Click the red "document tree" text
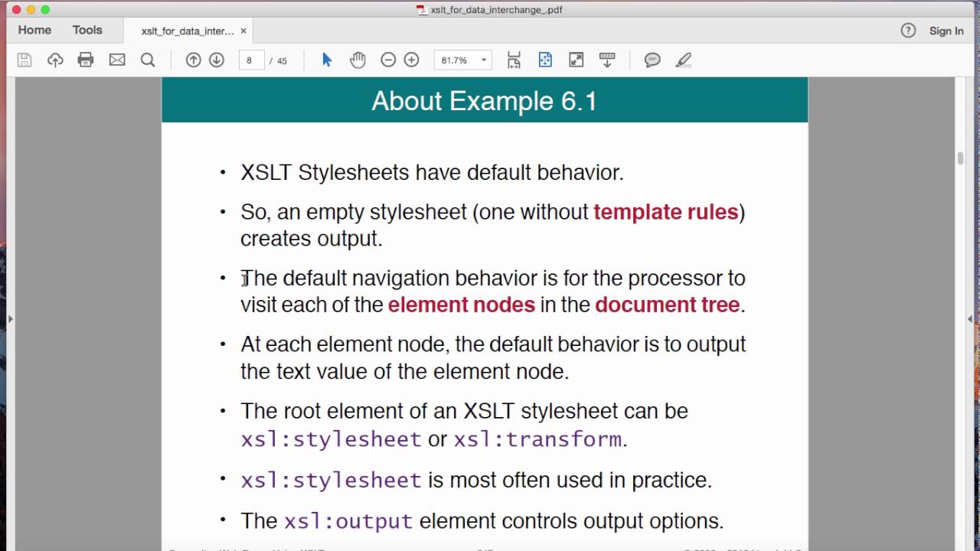This screenshot has height=551, width=980. [667, 305]
